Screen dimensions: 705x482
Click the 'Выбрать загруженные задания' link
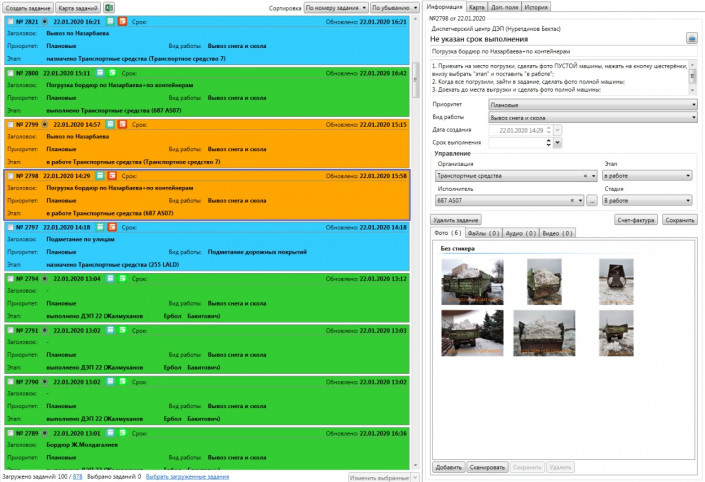187,477
